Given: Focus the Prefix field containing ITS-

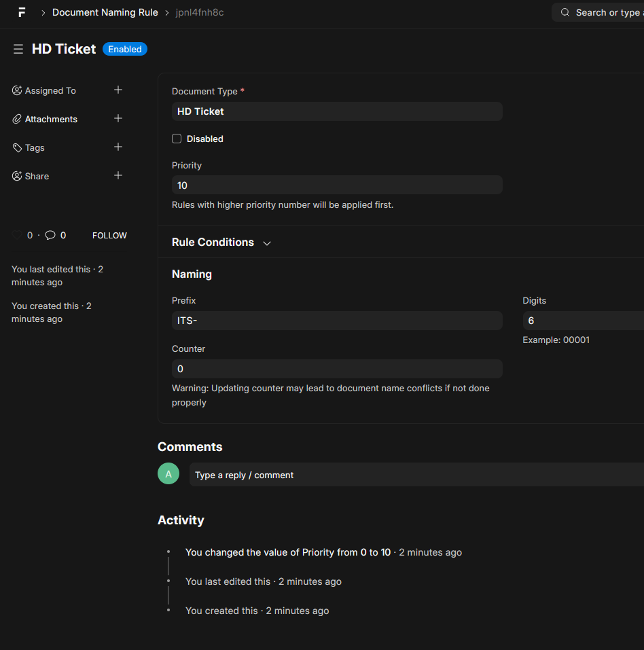Looking at the screenshot, I should (336, 321).
